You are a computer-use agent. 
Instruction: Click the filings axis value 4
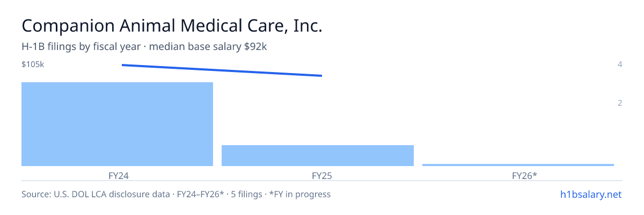tap(620, 64)
